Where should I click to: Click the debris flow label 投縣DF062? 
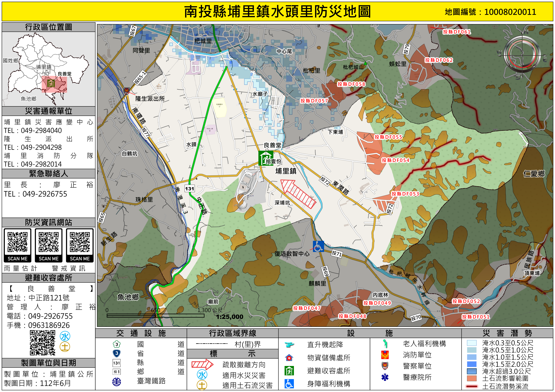click(439, 60)
